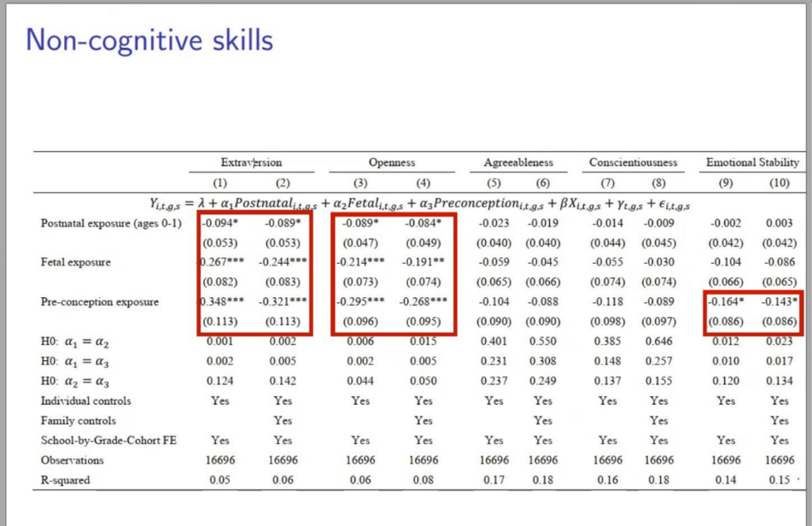Select the Emotional Stability column header
This screenshot has width=812, height=526.
point(752,162)
